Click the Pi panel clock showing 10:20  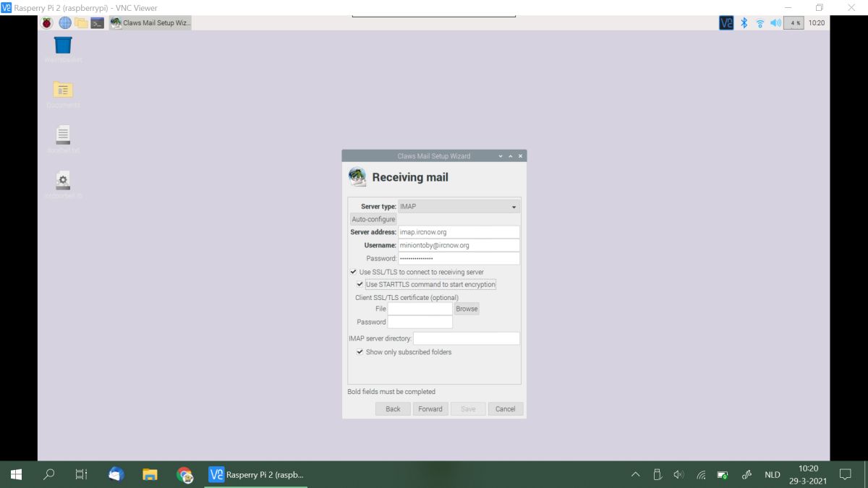817,23
